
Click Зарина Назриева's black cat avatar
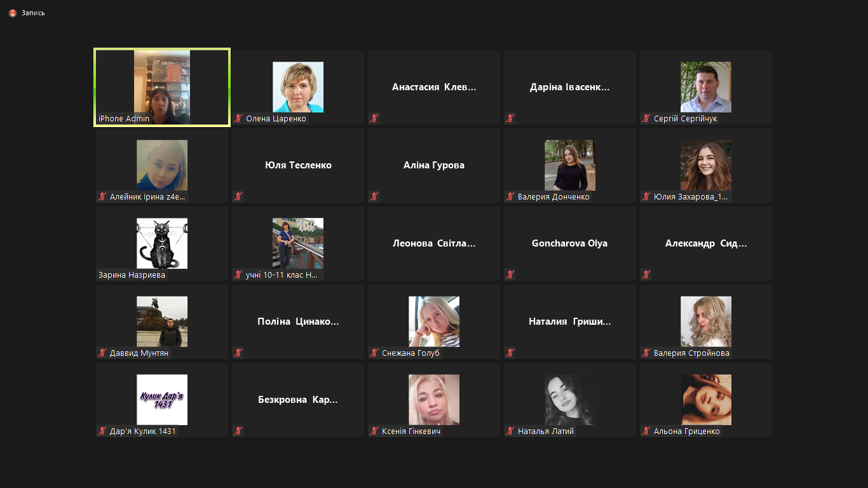(162, 243)
